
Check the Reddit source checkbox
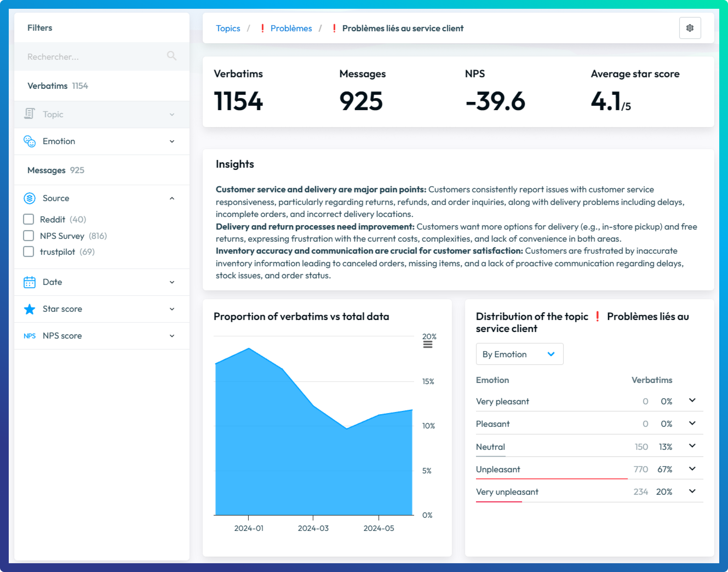click(29, 219)
